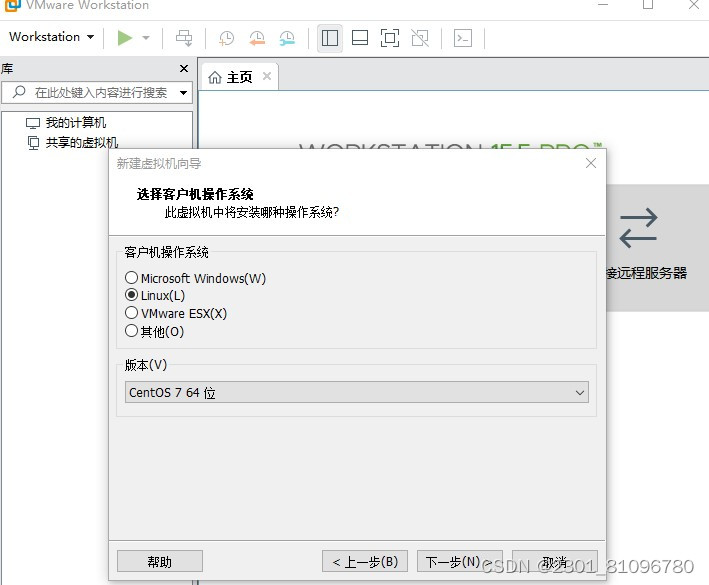Click the send Ctrl+Alt+Del toolbar icon
709x585 pixels.
tap(184, 38)
